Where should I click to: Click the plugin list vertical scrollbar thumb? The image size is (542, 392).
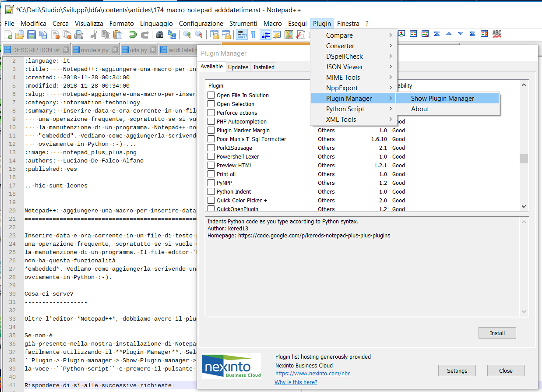524,159
